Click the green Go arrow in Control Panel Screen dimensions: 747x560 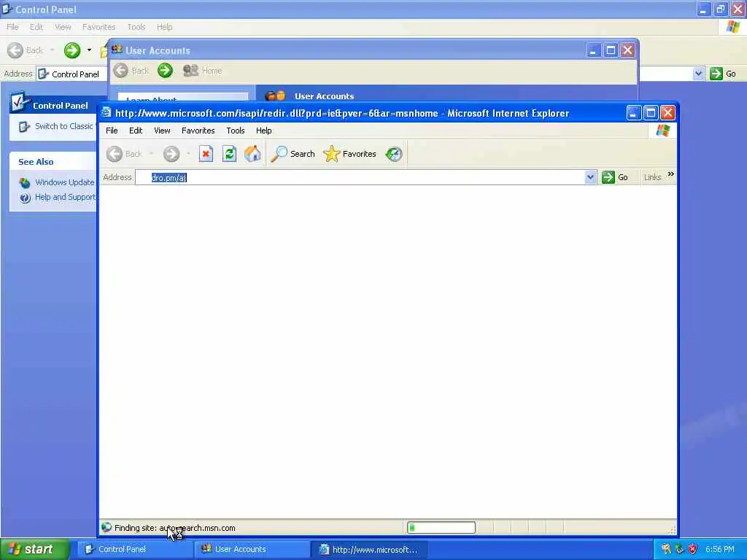tap(716, 74)
